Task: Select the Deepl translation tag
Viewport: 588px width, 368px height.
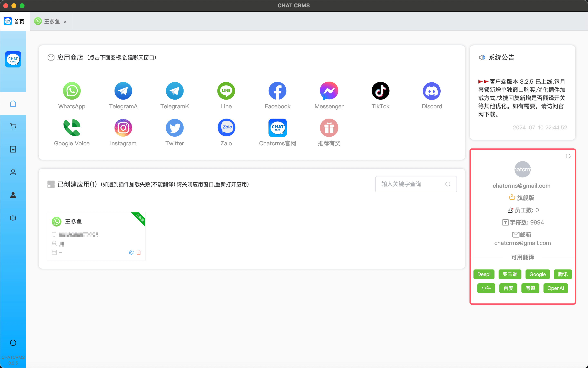Action: [x=484, y=274]
